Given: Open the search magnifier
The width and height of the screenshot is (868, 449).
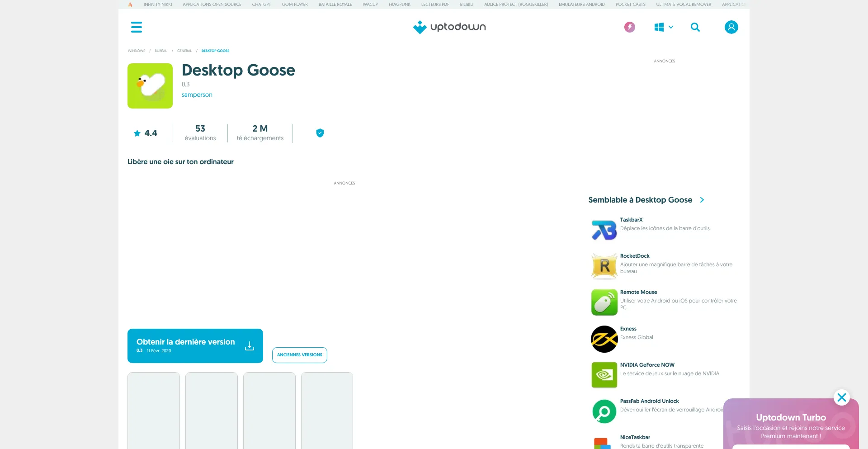Looking at the screenshot, I should (695, 27).
